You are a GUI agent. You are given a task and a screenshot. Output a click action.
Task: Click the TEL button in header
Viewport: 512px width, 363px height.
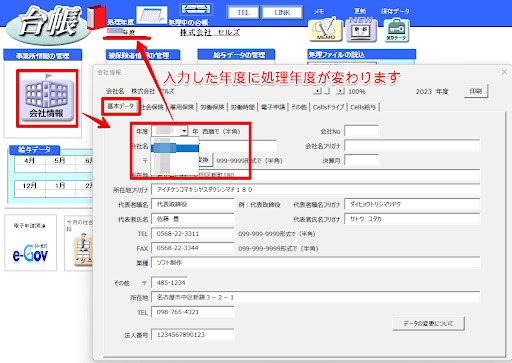tap(243, 13)
